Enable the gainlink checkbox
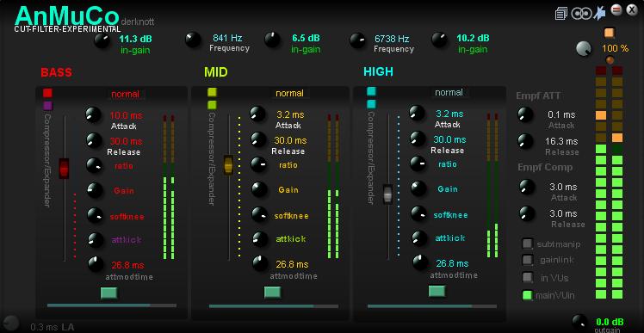This screenshot has height=333, width=644. pos(528,260)
